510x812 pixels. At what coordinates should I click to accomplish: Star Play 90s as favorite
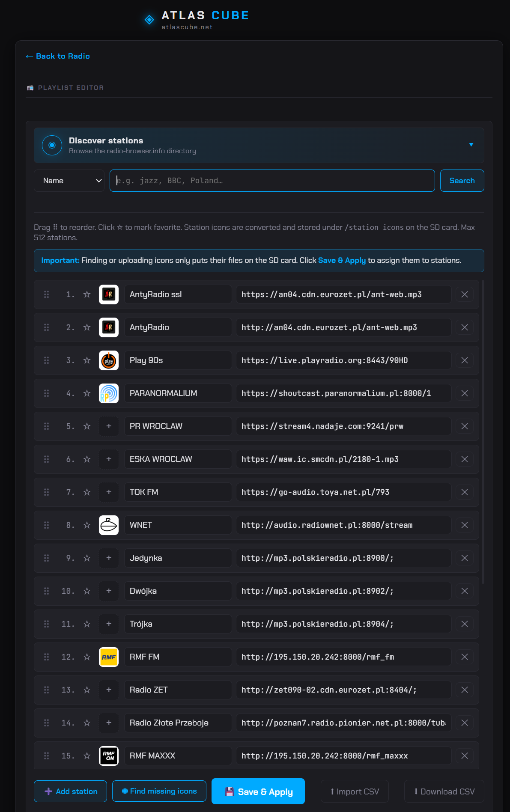(x=87, y=360)
